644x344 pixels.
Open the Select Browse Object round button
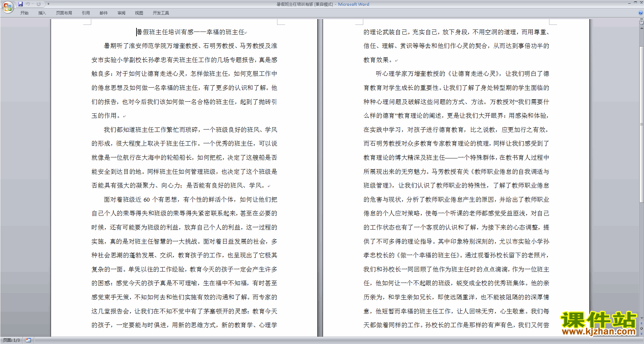tap(641, 329)
